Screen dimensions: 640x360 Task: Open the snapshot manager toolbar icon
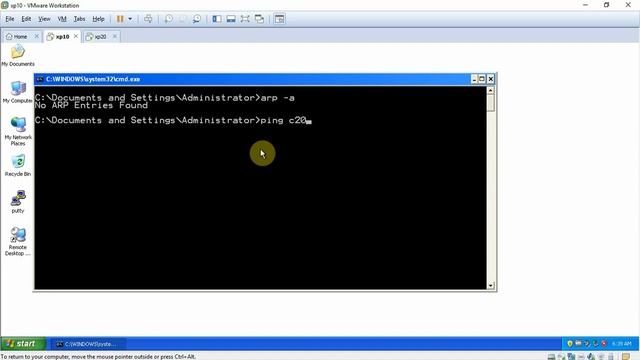tap(197, 19)
